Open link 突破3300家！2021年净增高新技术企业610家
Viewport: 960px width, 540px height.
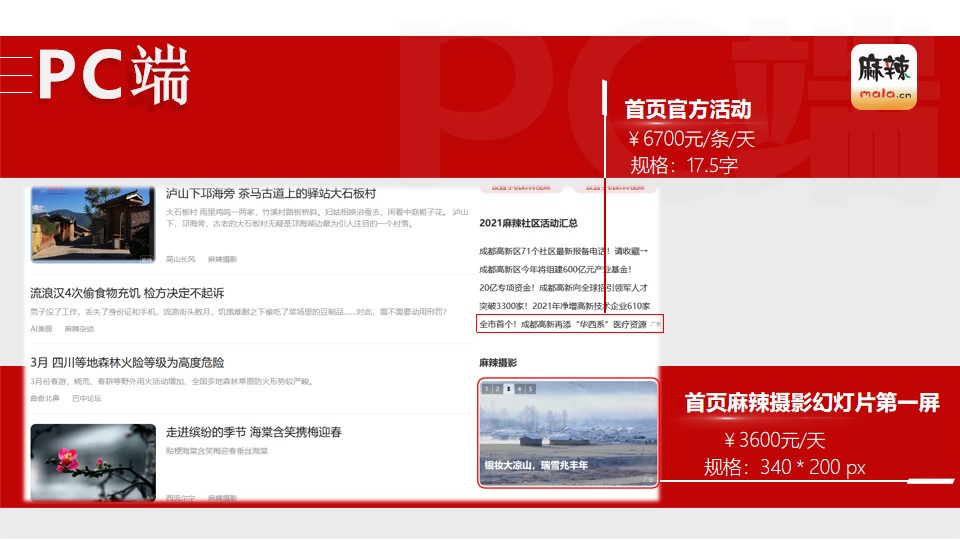pos(564,306)
